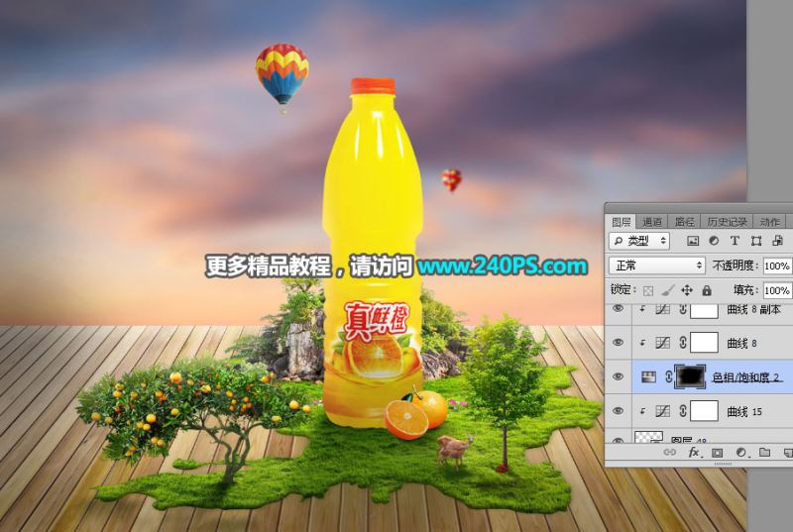Toggle lock all padlock icon
The image size is (793, 532).
coord(707,290)
